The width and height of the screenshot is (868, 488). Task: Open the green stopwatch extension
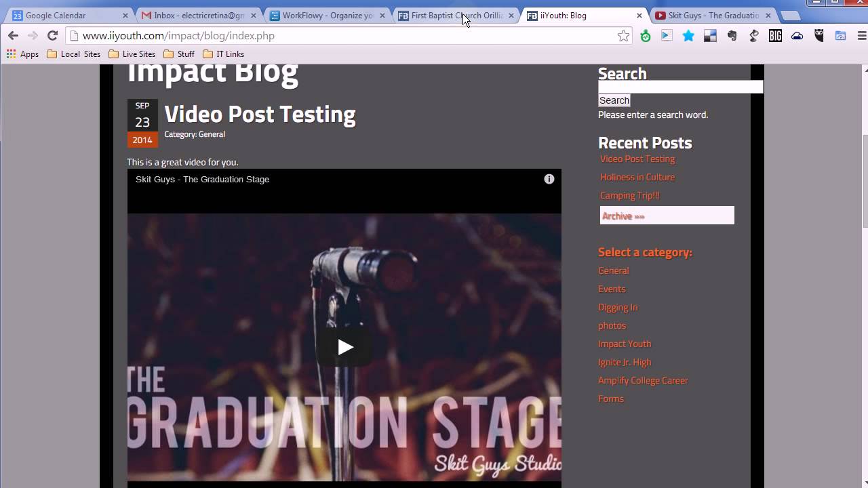[646, 36]
